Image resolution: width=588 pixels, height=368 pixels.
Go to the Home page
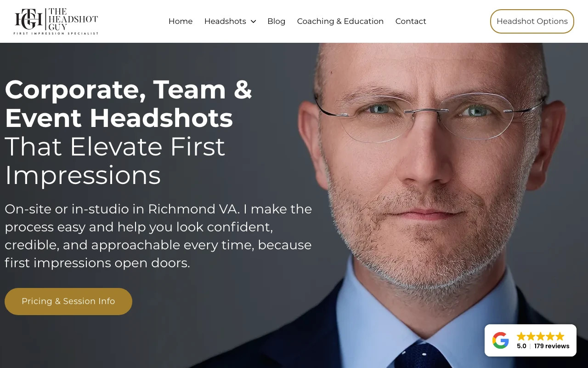pyautogui.click(x=181, y=21)
